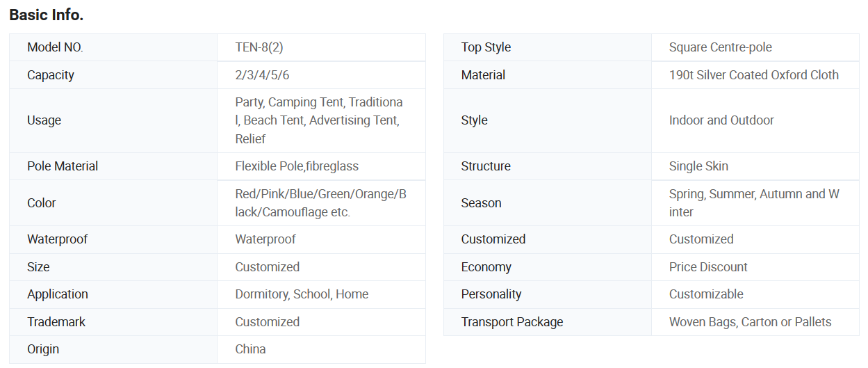Select Dormitory, School, Home application text
The width and height of the screenshot is (868, 368).
click(x=302, y=294)
